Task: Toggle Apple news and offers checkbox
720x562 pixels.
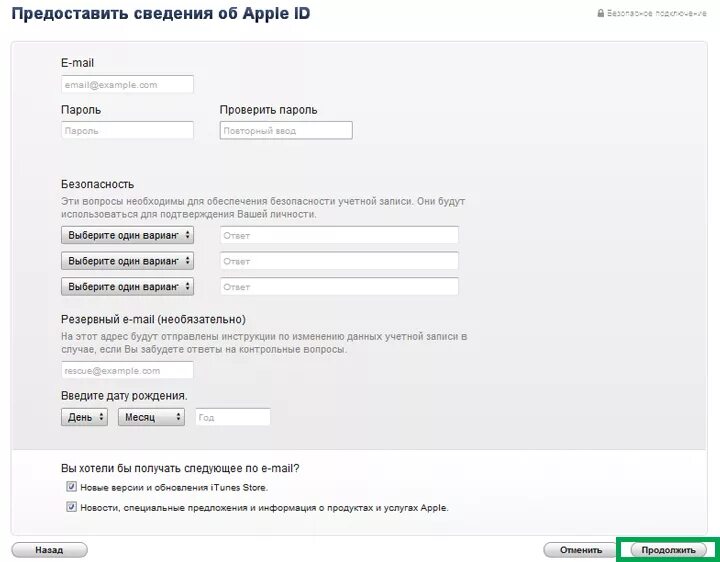Action: [71, 506]
